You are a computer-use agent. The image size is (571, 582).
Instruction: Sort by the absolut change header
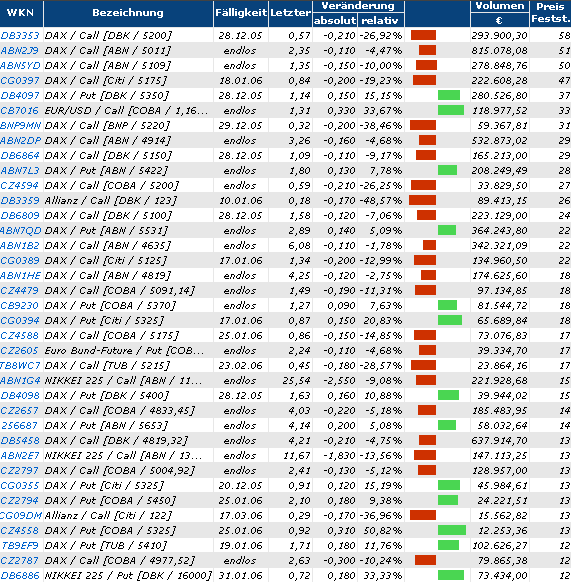[335, 20]
